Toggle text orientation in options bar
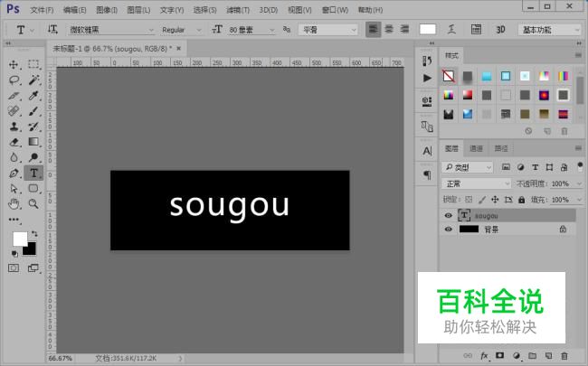This screenshot has width=588, height=366. point(52,29)
